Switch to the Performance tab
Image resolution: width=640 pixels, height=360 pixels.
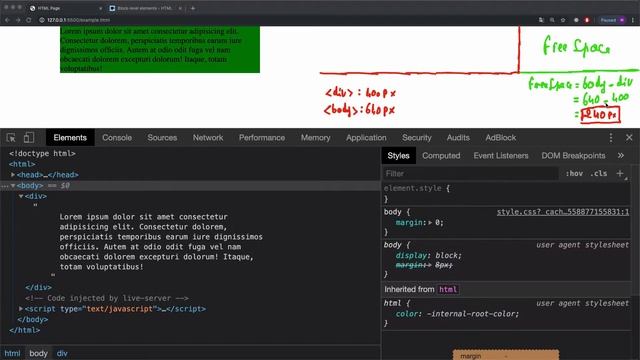tap(262, 138)
